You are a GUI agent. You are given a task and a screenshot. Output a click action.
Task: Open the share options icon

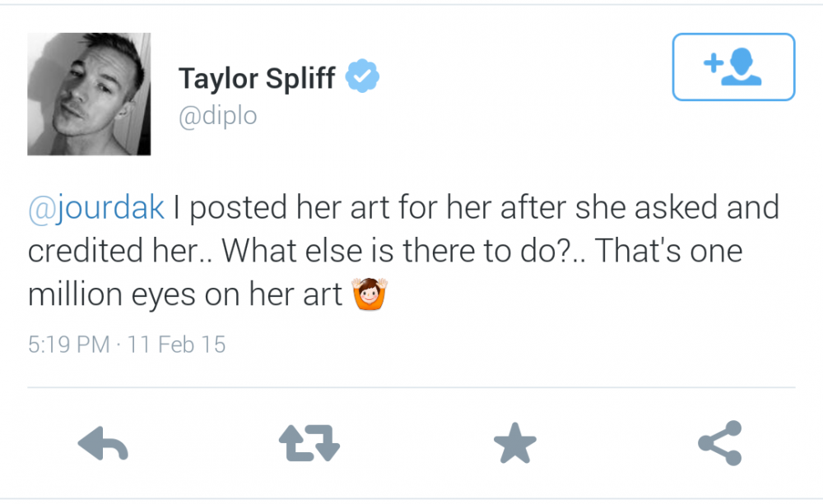[x=720, y=443]
